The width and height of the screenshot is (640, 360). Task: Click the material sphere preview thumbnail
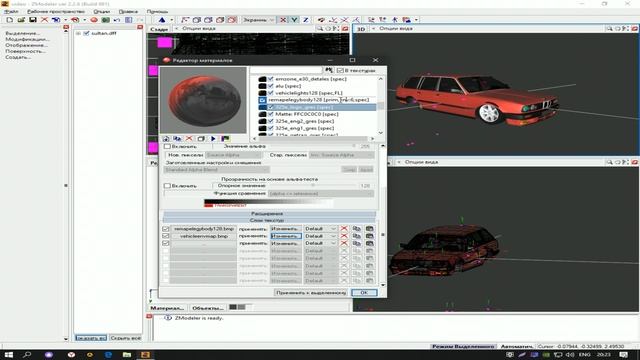(203, 100)
